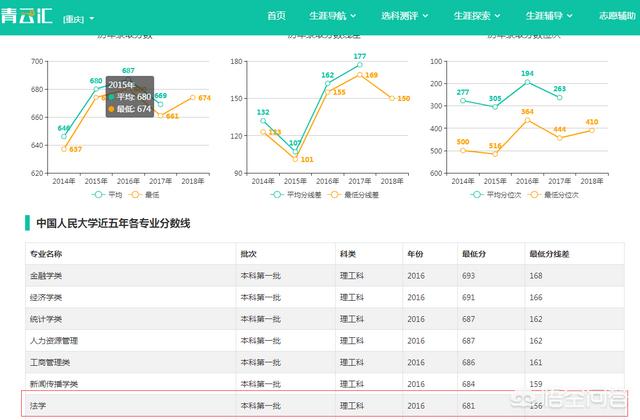This screenshot has height=420, width=640.
Task: Select the 法学 row name
Action: (38, 406)
